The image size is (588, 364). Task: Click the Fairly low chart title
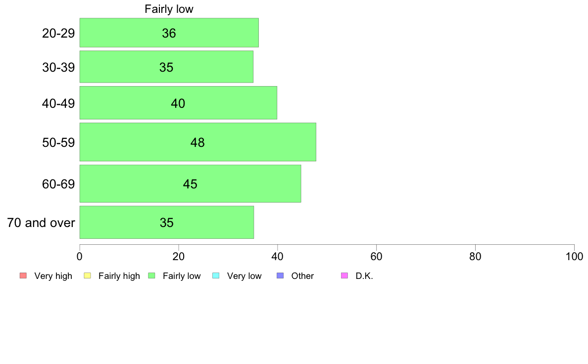169,9
